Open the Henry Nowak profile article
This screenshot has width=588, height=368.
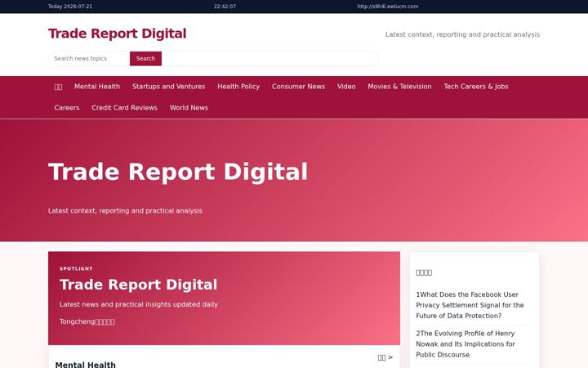[465, 344]
